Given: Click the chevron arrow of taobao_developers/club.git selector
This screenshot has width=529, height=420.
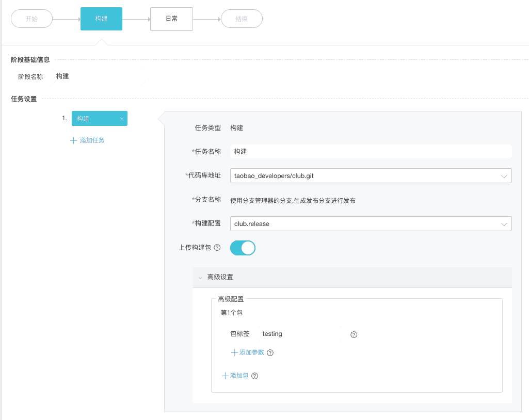Looking at the screenshot, I should click(x=504, y=176).
